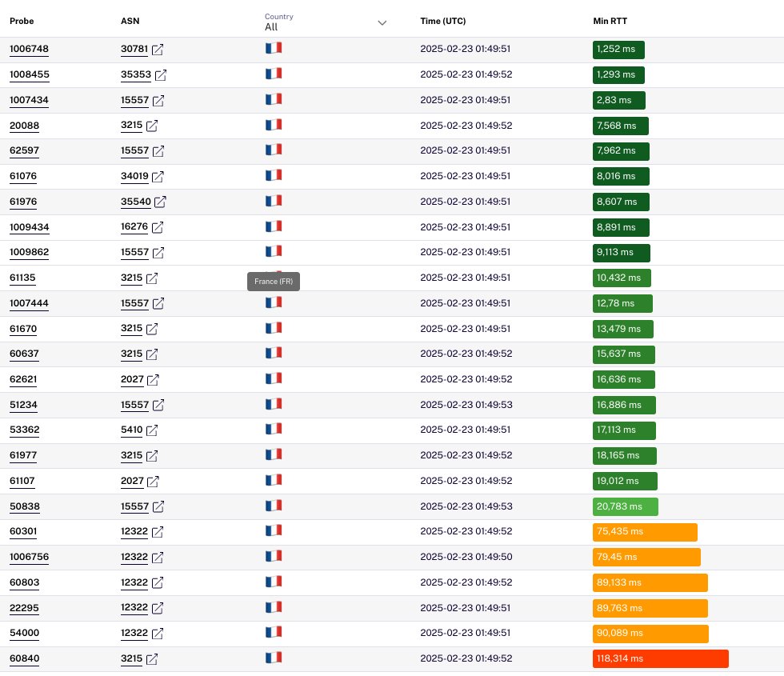Screen dimensions: 784x676
Task: Open ASN 12322 link in probe 22295 row
Action: 134,607
